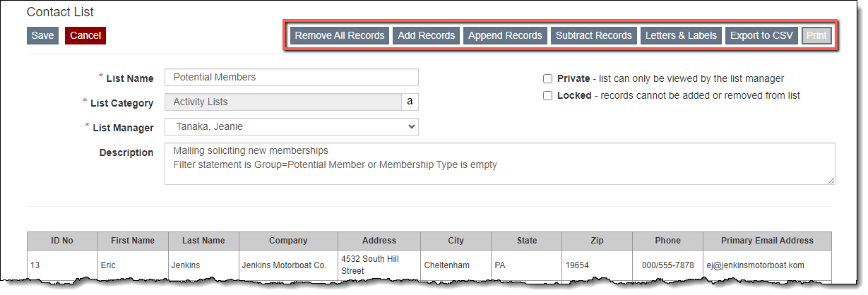The height and width of the screenshot is (295, 868).
Task: Open Letters & Labels
Action: [681, 36]
